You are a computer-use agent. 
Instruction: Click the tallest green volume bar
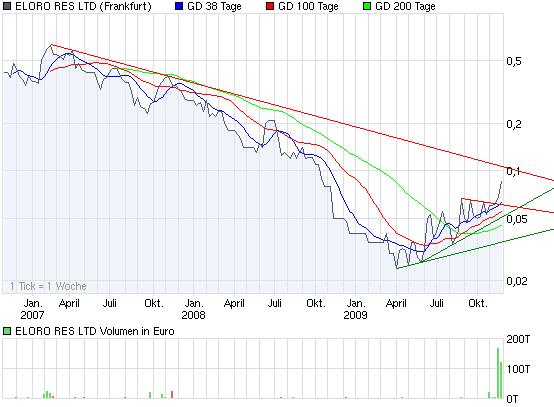click(498, 373)
